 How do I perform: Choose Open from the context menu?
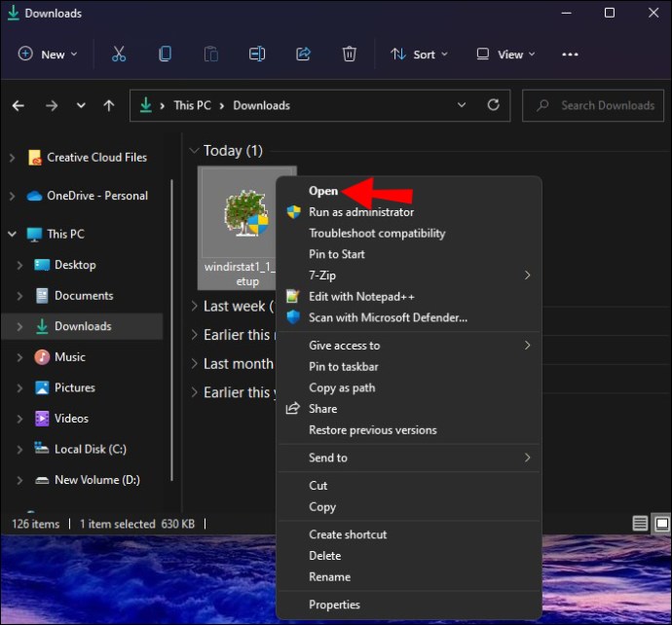(323, 191)
